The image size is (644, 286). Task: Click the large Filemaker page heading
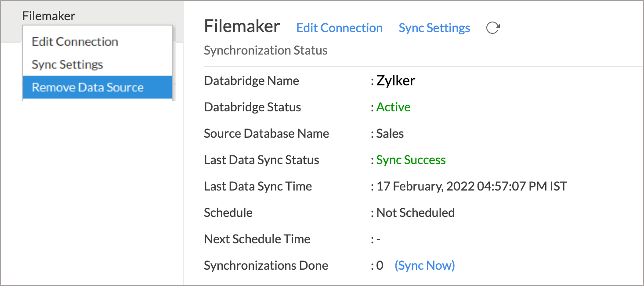pos(242,26)
